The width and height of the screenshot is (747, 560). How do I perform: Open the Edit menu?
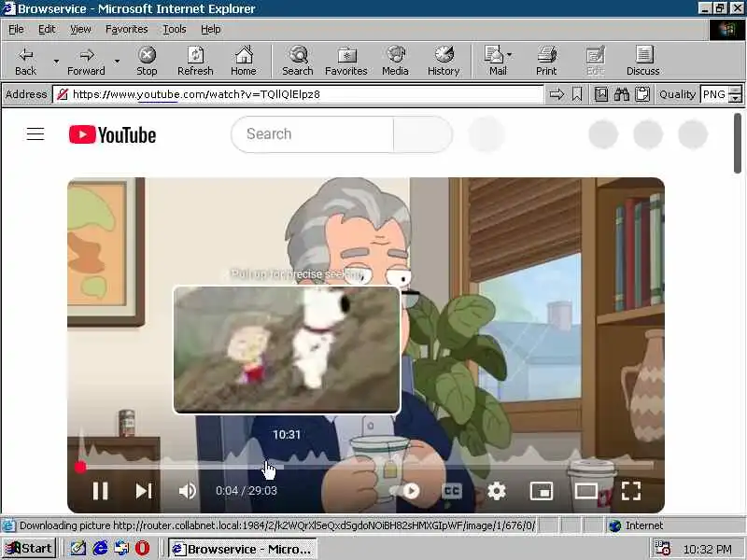tap(47, 30)
